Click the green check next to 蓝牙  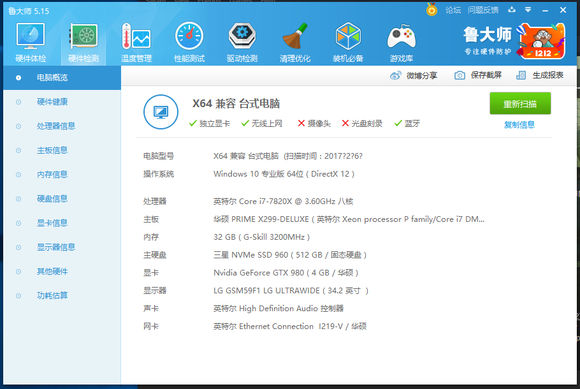coord(398,123)
